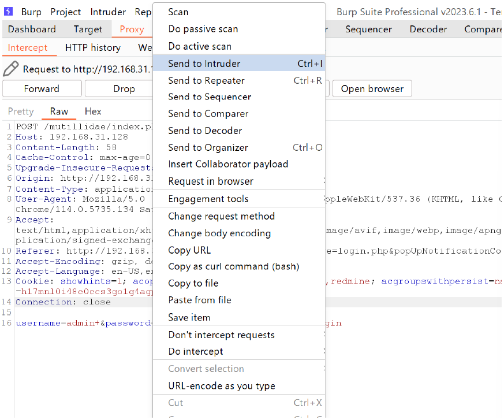Select Send to Sequencer
This screenshot has width=504, height=420.
pyautogui.click(x=239, y=97)
